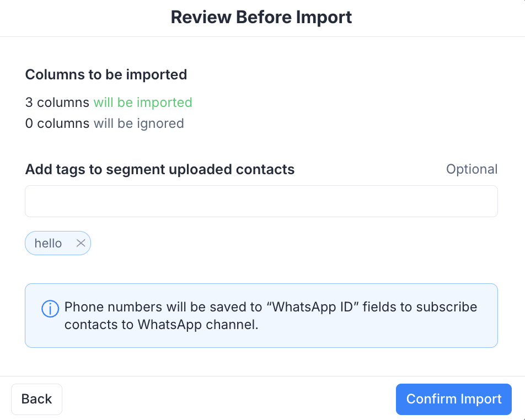The width and height of the screenshot is (525, 420).
Task: Click the Add tags to segment label
Action: pos(159,169)
